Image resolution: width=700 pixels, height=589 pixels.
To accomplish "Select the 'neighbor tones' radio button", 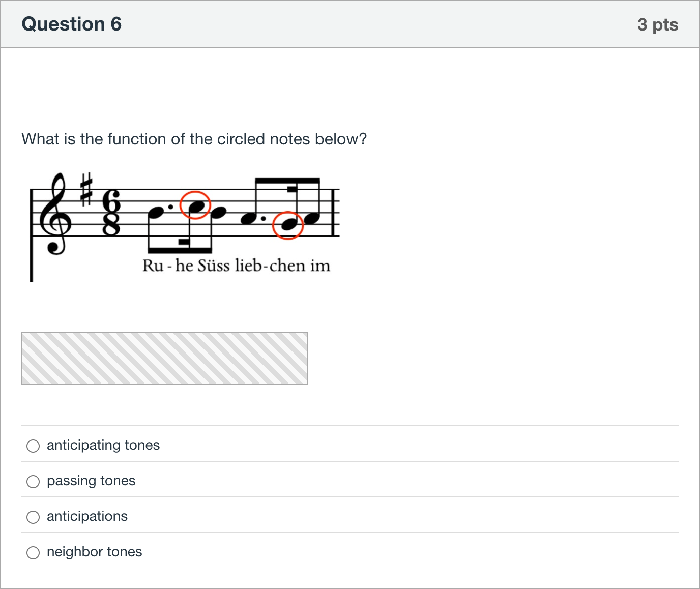I will pyautogui.click(x=33, y=553).
